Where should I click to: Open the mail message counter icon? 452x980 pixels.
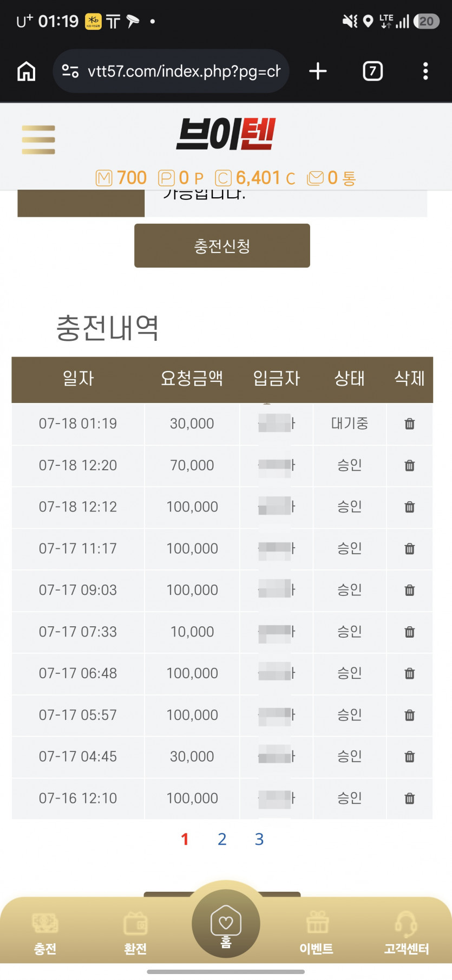[x=315, y=178]
